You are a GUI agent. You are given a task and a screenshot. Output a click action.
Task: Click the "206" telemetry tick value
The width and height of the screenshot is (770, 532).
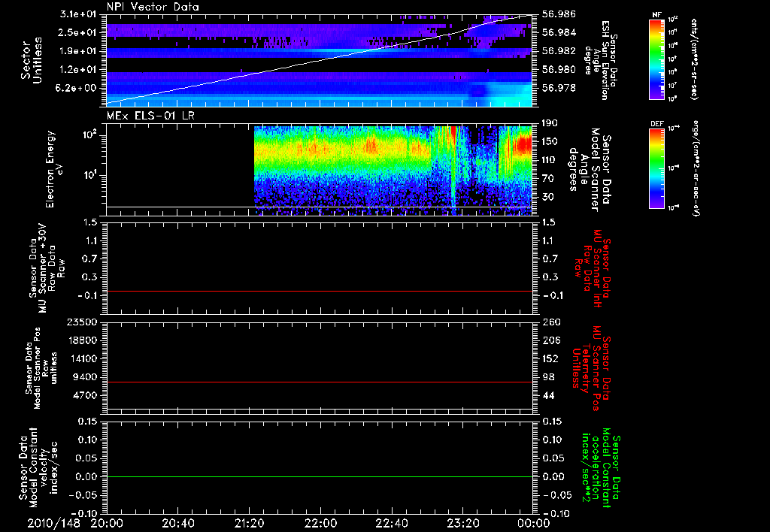point(550,340)
